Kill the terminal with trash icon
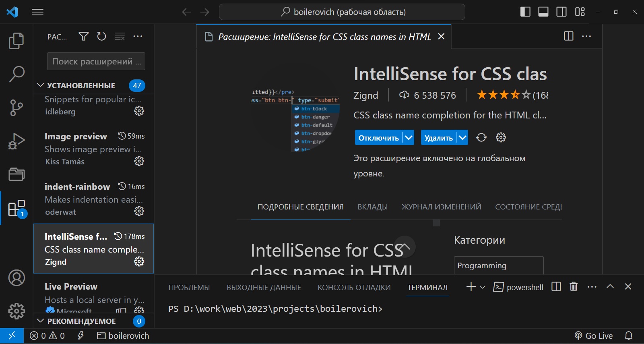Image resolution: width=644 pixels, height=344 pixels. (574, 287)
